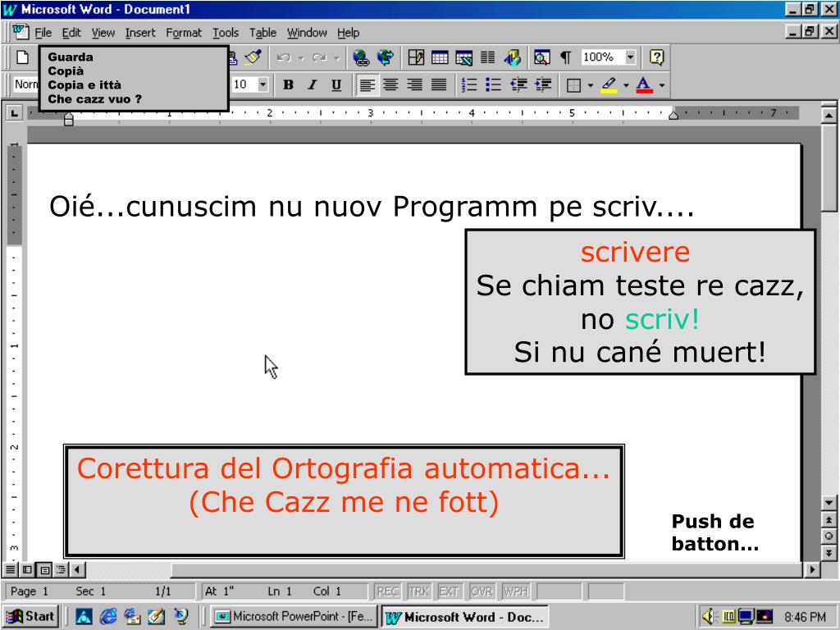This screenshot has width=840, height=630.
Task: Select the Format Painter brush icon
Action: (253, 57)
